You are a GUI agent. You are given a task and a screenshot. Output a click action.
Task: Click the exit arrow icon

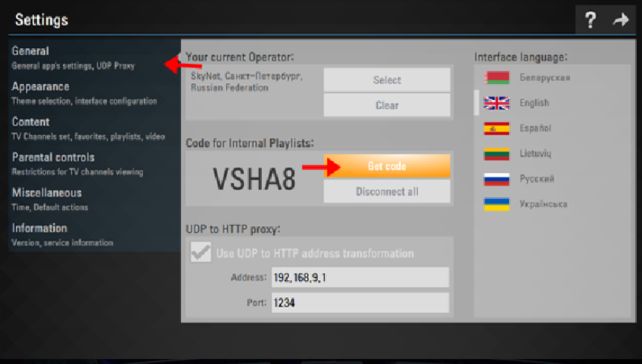pos(620,19)
